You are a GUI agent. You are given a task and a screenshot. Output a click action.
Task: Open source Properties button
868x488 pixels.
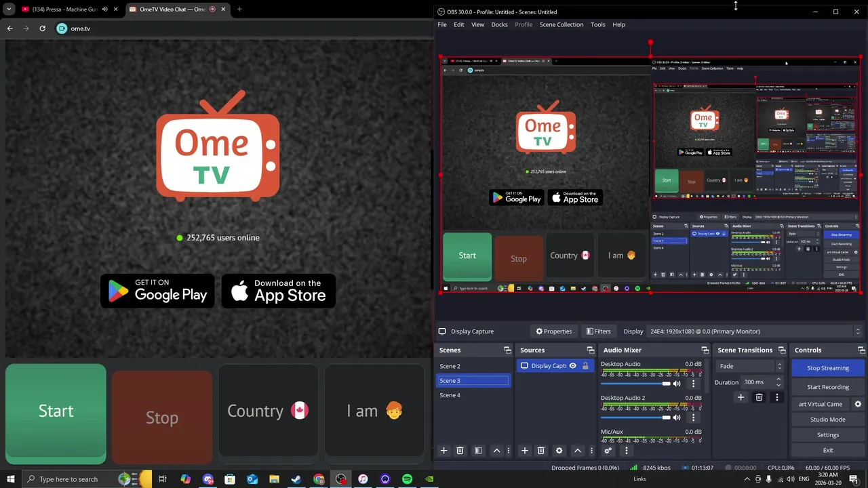point(554,331)
